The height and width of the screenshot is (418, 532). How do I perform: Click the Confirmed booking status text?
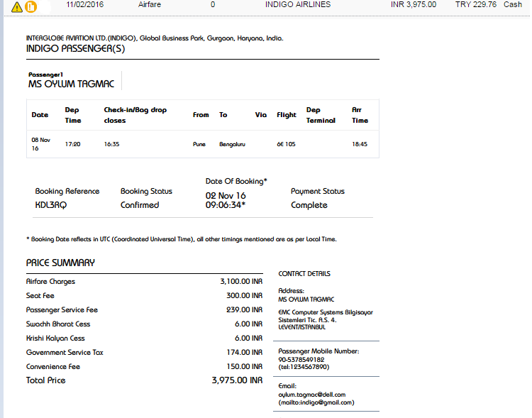coord(140,205)
